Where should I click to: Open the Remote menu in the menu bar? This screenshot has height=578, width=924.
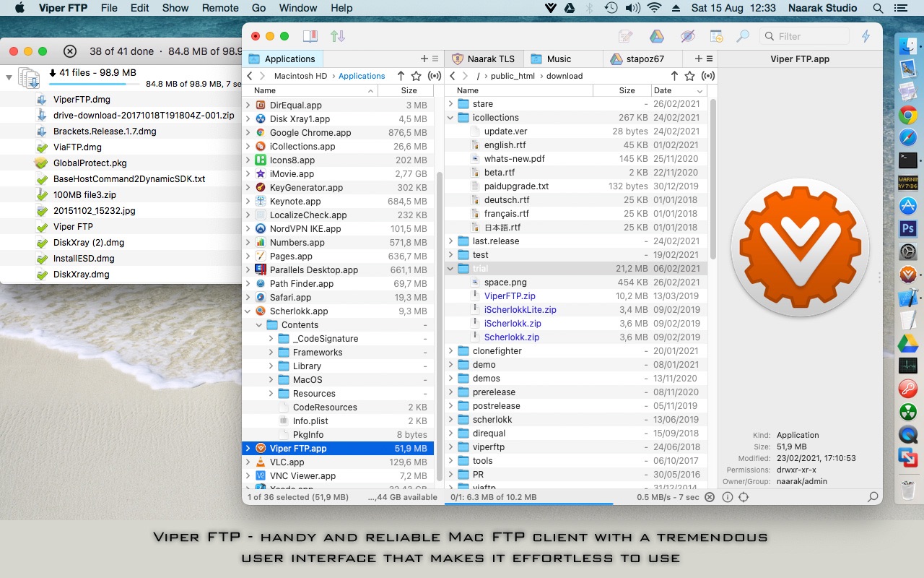[220, 8]
